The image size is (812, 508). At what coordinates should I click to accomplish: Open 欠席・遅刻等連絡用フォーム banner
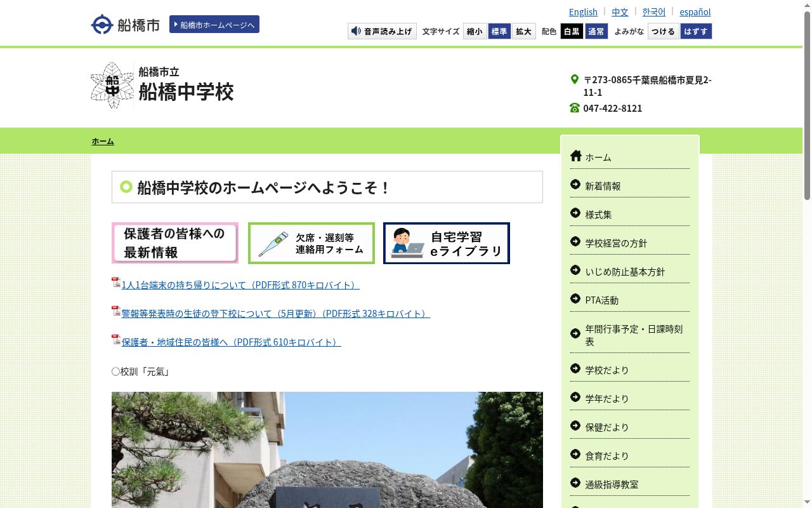pyautogui.click(x=311, y=243)
